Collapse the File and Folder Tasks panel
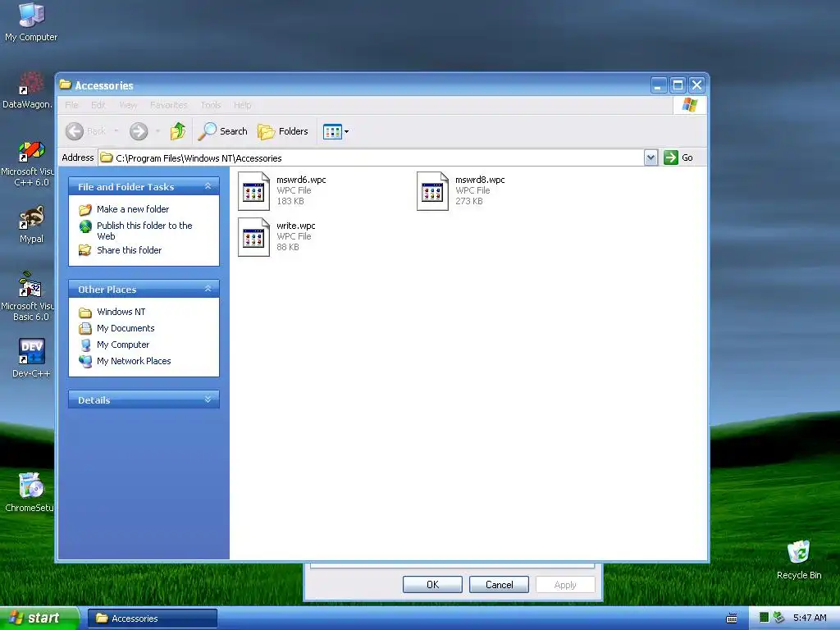The height and width of the screenshot is (630, 840). pyautogui.click(x=208, y=186)
